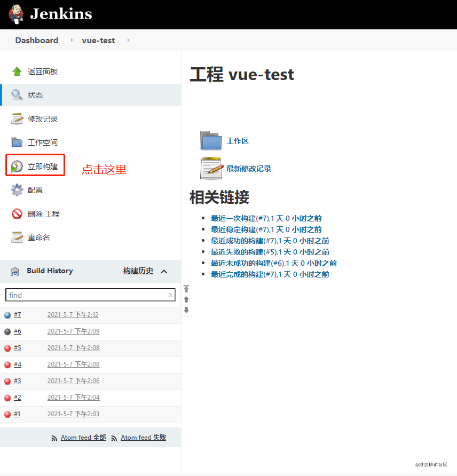The height and width of the screenshot is (476, 457).
Task: Open 工作空间 in the sidebar
Action: (x=43, y=142)
